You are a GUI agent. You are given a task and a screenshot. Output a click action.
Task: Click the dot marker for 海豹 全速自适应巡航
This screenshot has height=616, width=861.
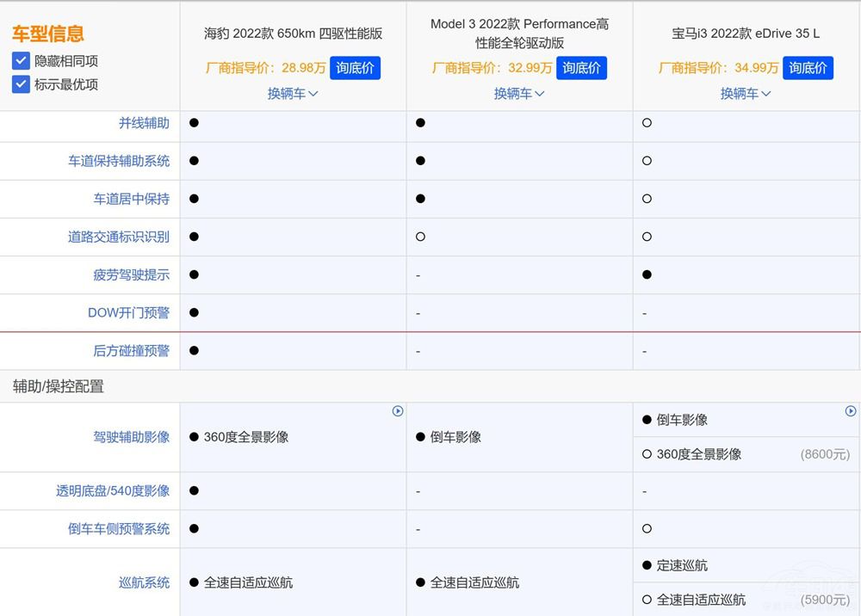coord(194,582)
